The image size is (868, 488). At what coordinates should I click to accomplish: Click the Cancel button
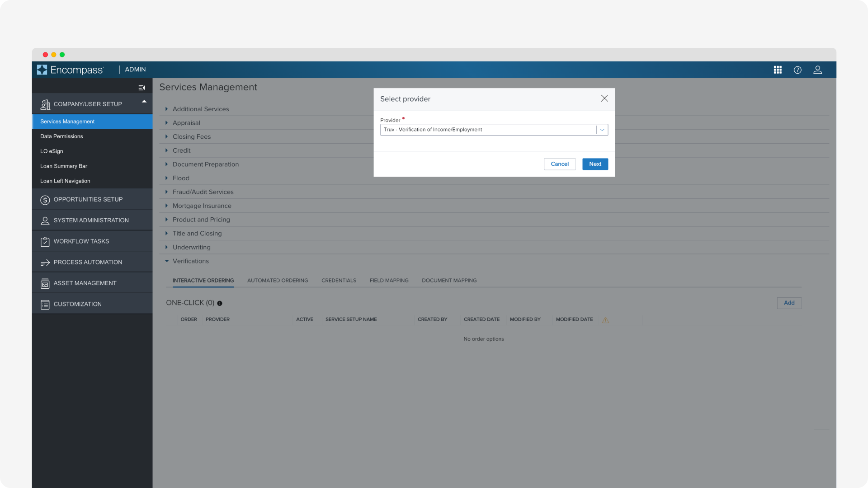click(559, 164)
